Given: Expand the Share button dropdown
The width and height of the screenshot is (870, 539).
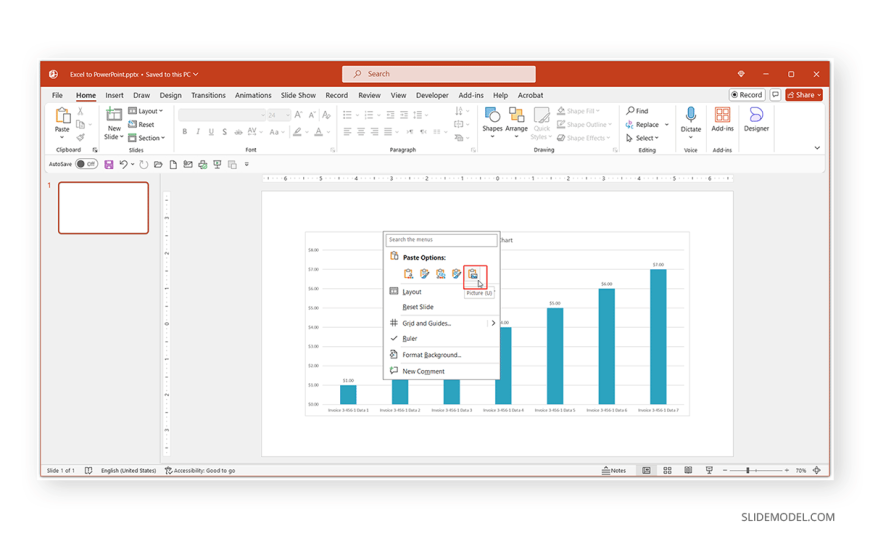Looking at the screenshot, I should pyautogui.click(x=819, y=95).
